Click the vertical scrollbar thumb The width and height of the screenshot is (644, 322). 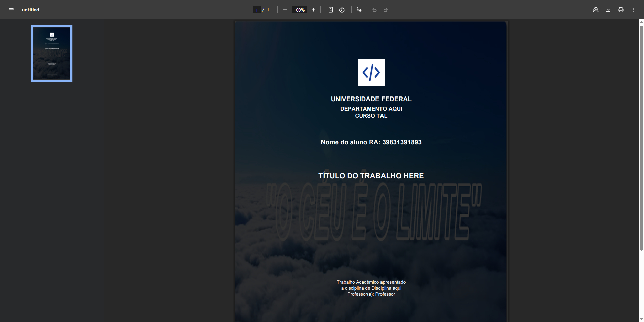tap(641, 137)
